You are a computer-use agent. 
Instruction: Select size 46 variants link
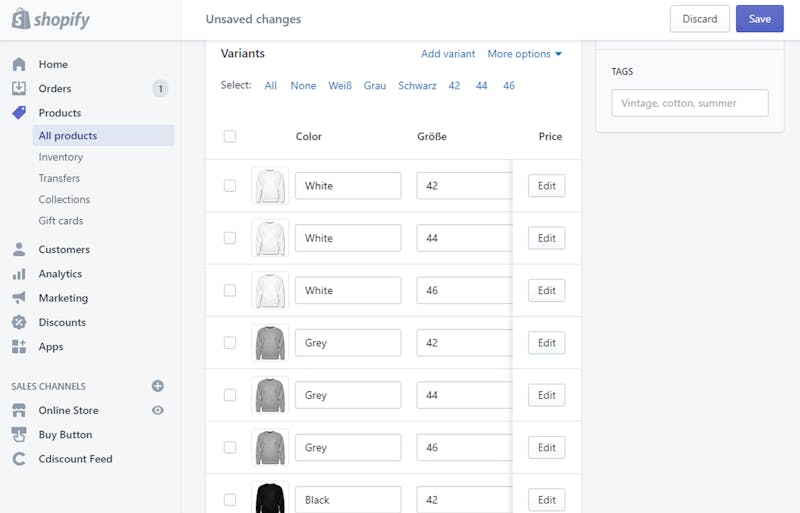tap(509, 86)
